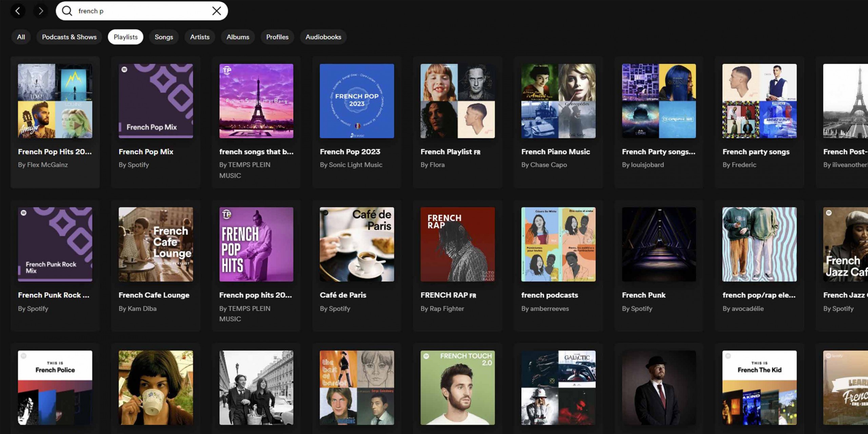This screenshot has width=868, height=434.
Task: Click the 'french podcasts' playlist title
Action: point(550,295)
